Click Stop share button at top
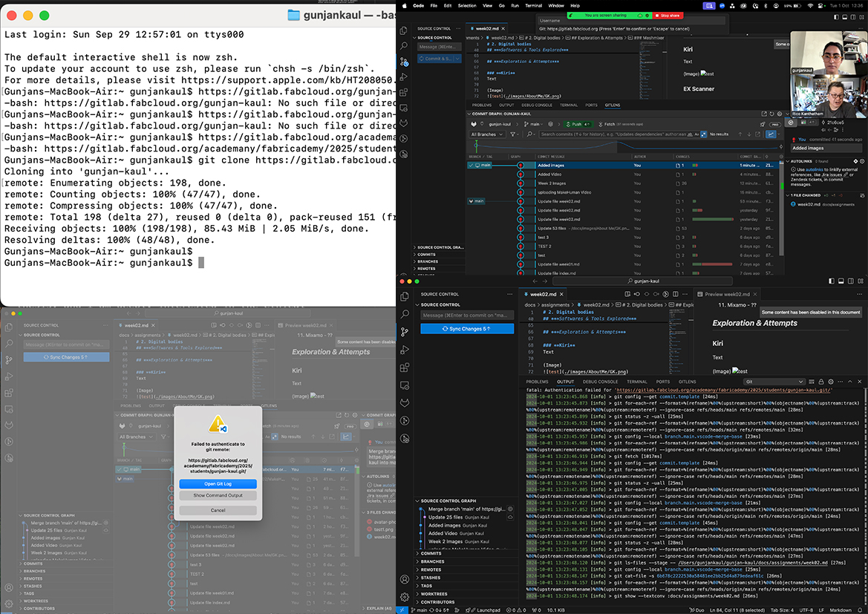Image resolution: width=868 pixels, height=614 pixels. point(668,16)
